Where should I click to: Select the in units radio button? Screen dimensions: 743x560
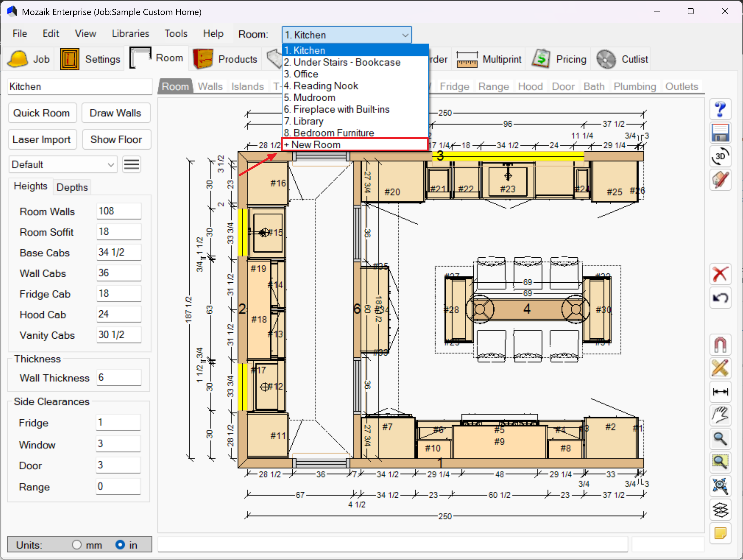coord(120,545)
